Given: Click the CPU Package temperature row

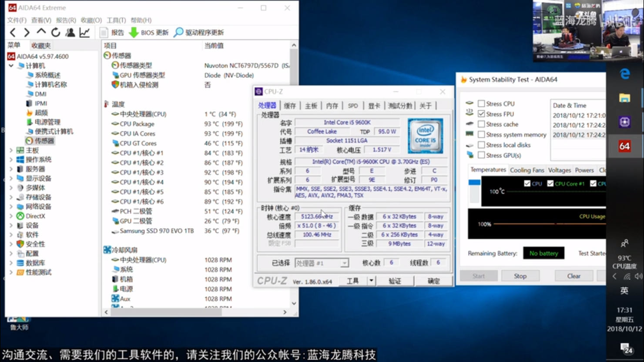Looking at the screenshot, I should pyautogui.click(x=178, y=124).
